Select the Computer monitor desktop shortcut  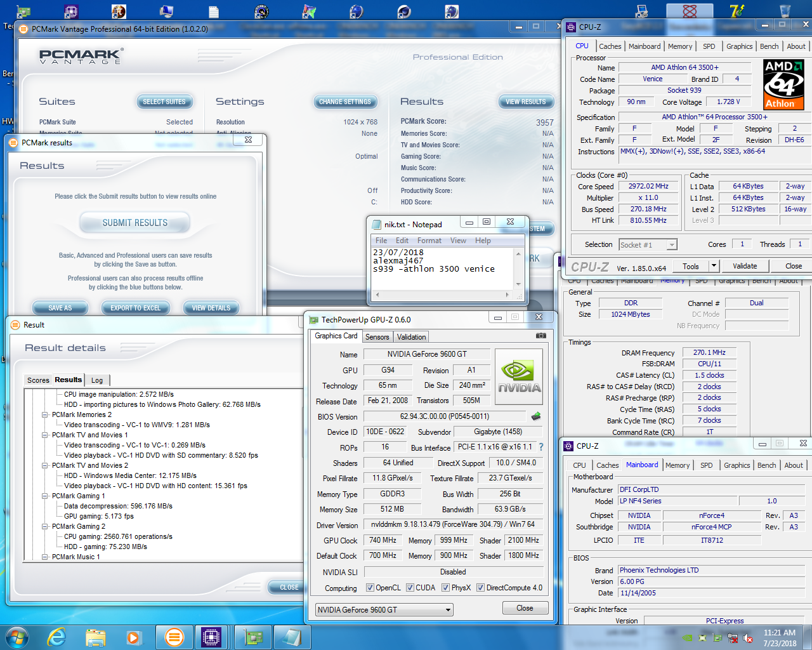[166, 11]
